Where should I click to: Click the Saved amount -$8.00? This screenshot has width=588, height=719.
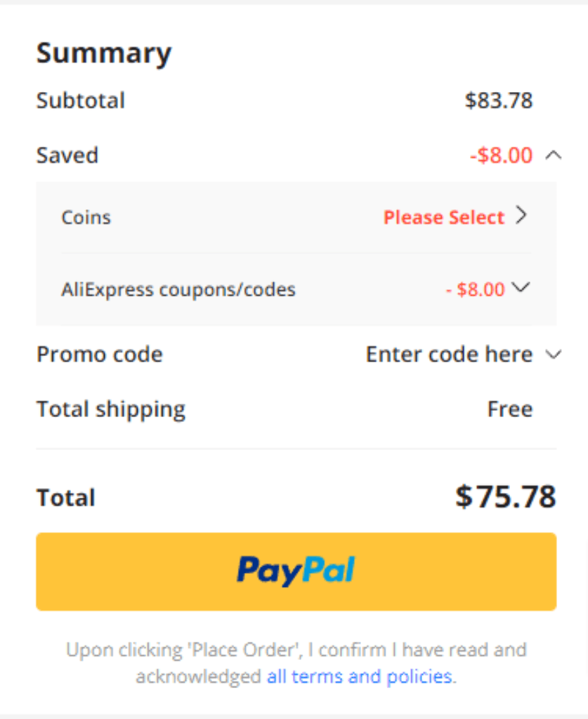coord(502,155)
